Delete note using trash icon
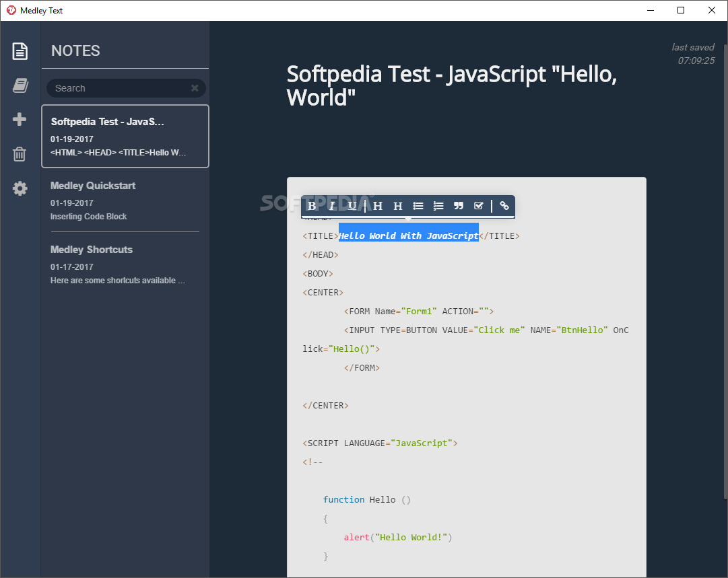This screenshot has height=578, width=728. pyautogui.click(x=20, y=154)
